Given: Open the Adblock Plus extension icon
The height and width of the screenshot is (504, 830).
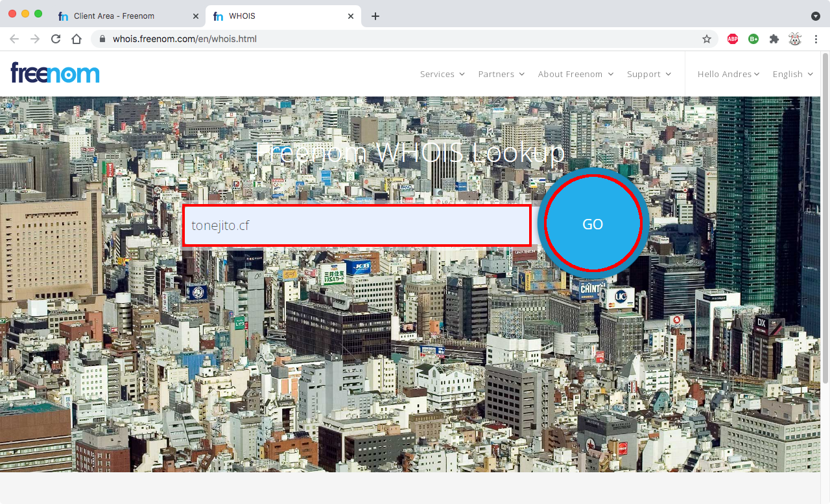Looking at the screenshot, I should coord(733,39).
